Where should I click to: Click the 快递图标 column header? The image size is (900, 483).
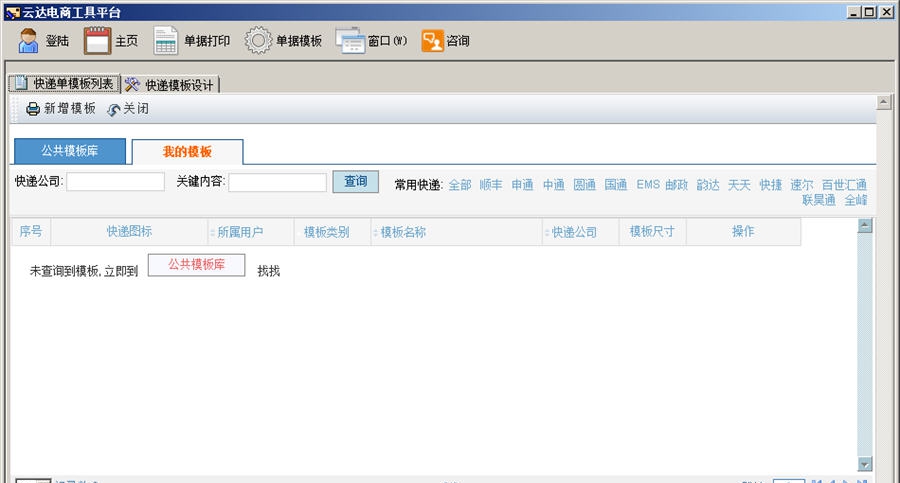(x=129, y=231)
